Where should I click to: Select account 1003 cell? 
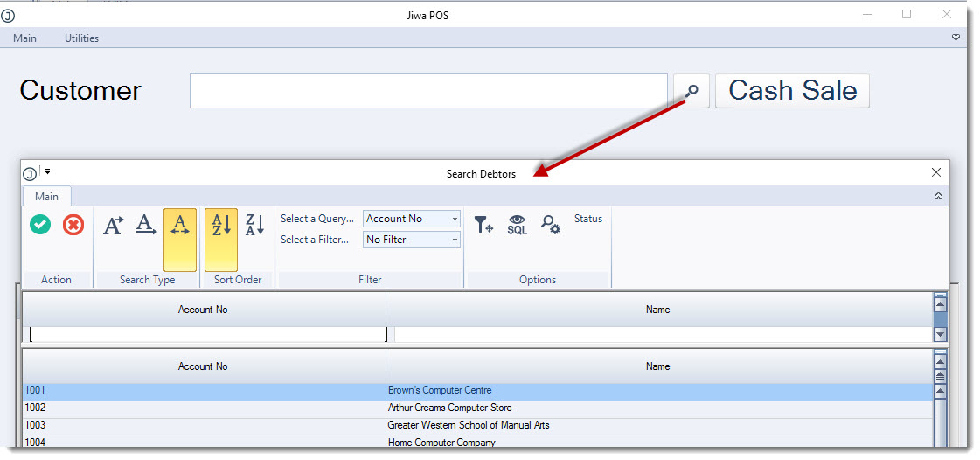pyautogui.click(x=205, y=428)
